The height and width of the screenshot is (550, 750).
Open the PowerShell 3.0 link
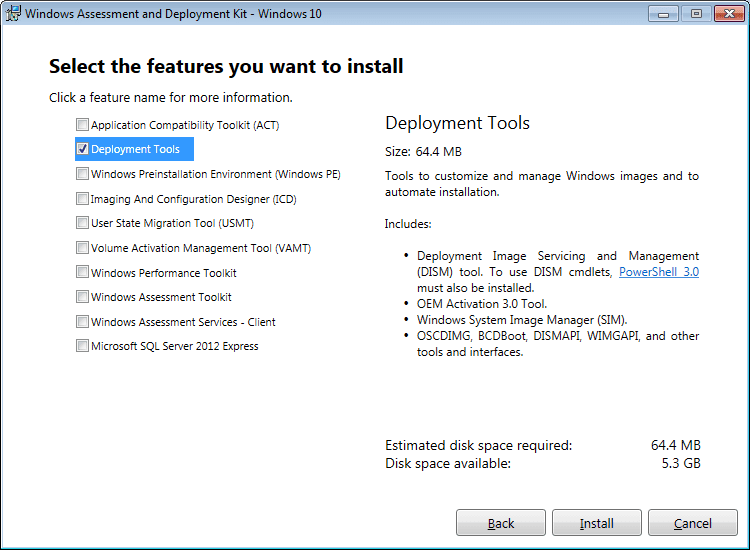(x=659, y=272)
